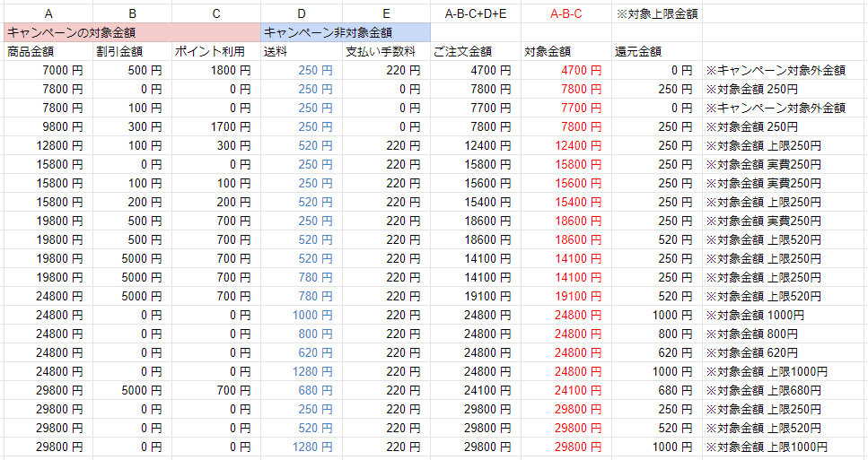Select column header E
Image resolution: width=868 pixels, height=460 pixels.
point(386,13)
